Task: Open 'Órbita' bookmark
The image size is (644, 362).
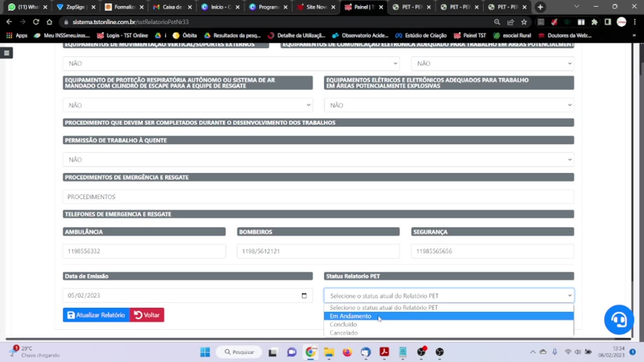Action: tap(185, 36)
